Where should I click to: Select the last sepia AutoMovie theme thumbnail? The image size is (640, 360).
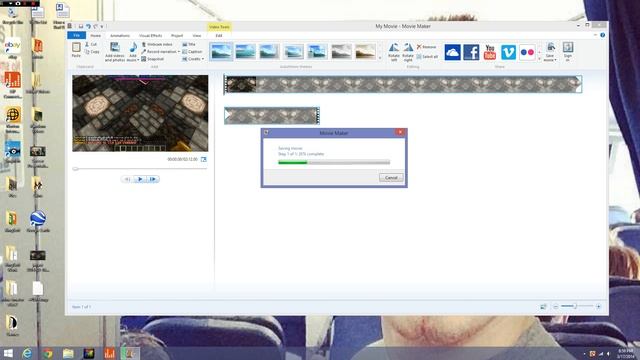365,52
